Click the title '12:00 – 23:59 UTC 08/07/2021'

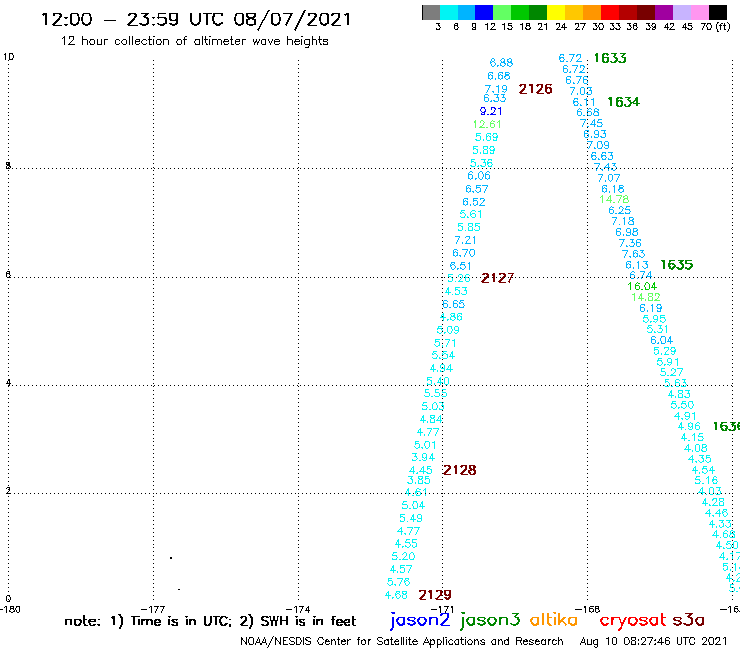click(196, 19)
